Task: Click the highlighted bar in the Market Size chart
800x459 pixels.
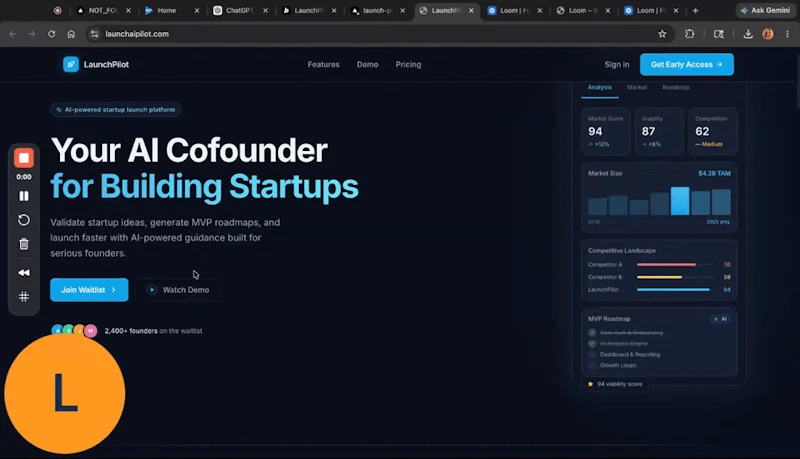Action: tap(680, 201)
